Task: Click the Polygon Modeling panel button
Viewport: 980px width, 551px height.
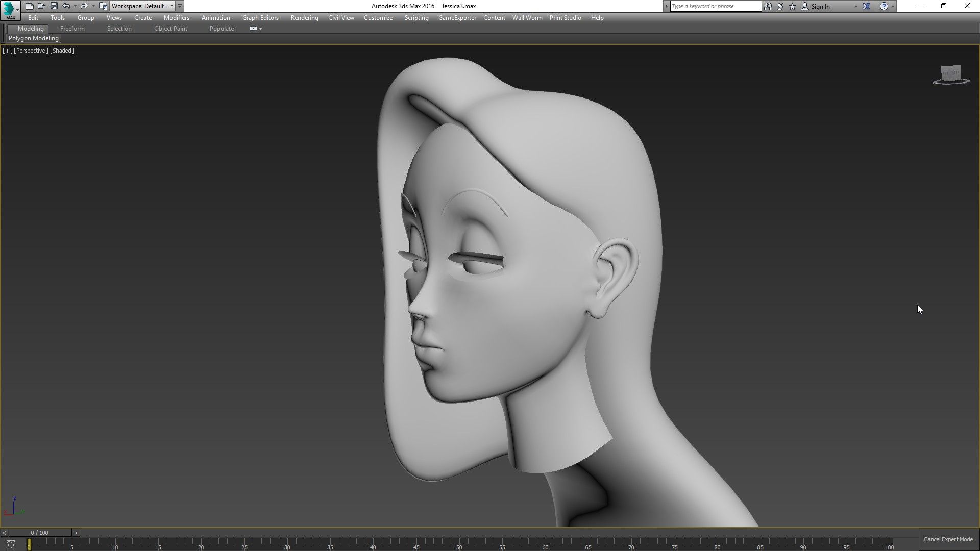Action: point(34,38)
